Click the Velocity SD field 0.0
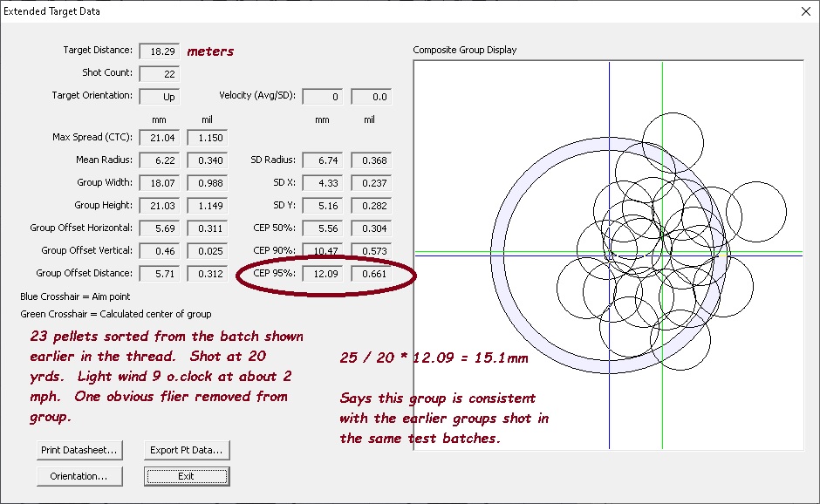Viewport: 820px width, 504px height. [x=372, y=97]
